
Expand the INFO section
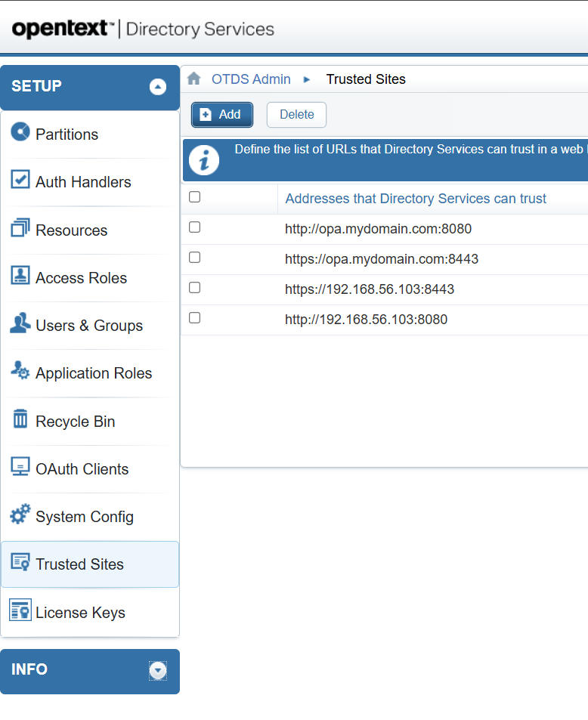[x=157, y=670]
